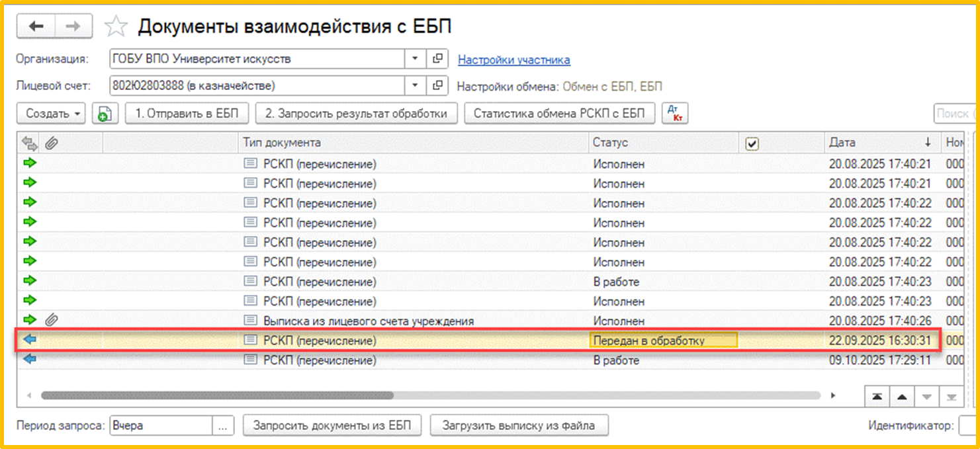Select the Передан в обработку status cell
The width and height of the screenshot is (980, 449).
pos(664,341)
